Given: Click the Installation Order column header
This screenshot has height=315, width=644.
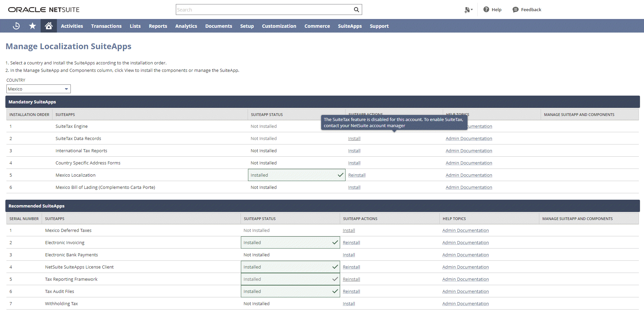Looking at the screenshot, I should pos(29,115).
